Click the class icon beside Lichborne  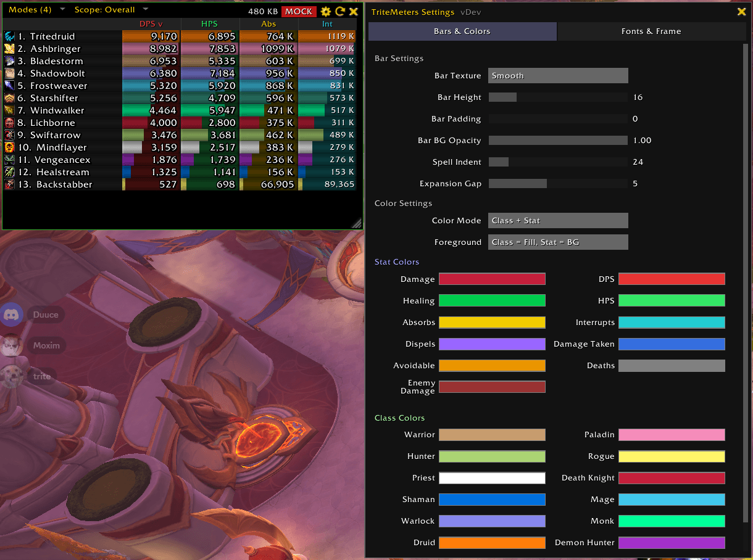click(x=9, y=123)
